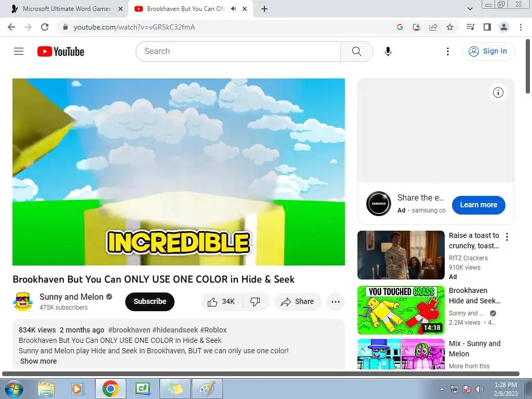Viewport: 532px width, 399px height.
Task: Click the Samsung advertiser logo
Action: coord(379,204)
